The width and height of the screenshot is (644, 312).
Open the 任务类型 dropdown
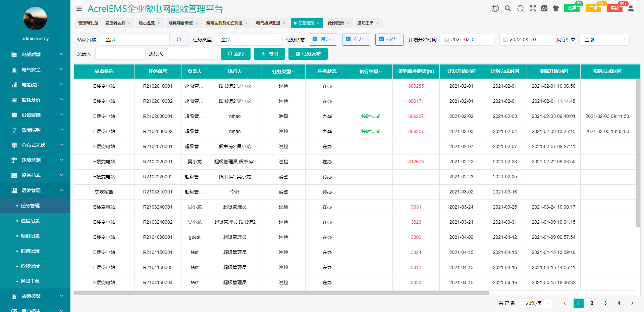point(249,40)
